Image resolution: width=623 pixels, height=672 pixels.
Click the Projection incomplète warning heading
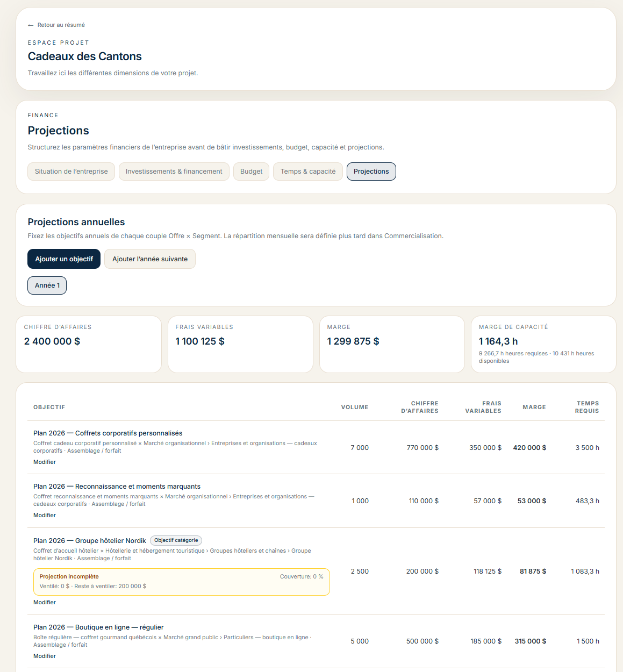[x=69, y=577]
